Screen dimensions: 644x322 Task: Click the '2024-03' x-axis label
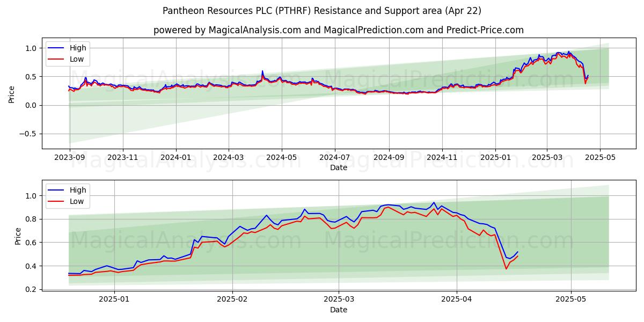[x=229, y=158]
